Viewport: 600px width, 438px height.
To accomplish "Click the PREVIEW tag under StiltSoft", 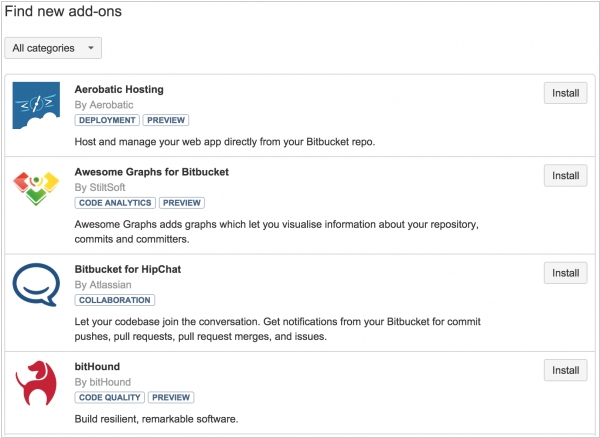I will tap(182, 203).
